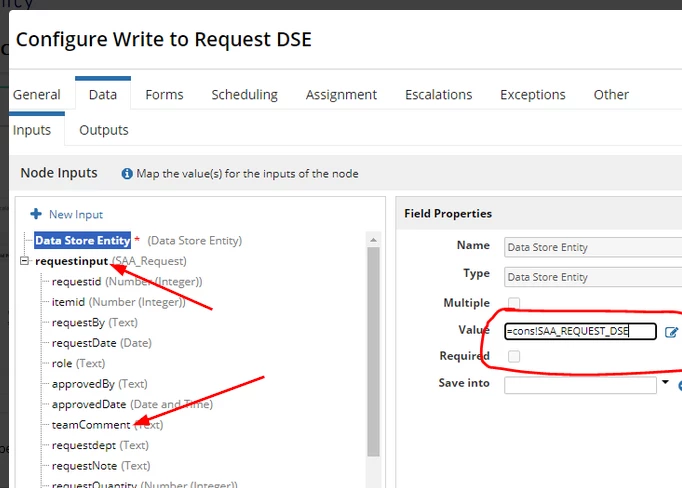Click the New Input link
This screenshot has height=488, width=682.
76,214
